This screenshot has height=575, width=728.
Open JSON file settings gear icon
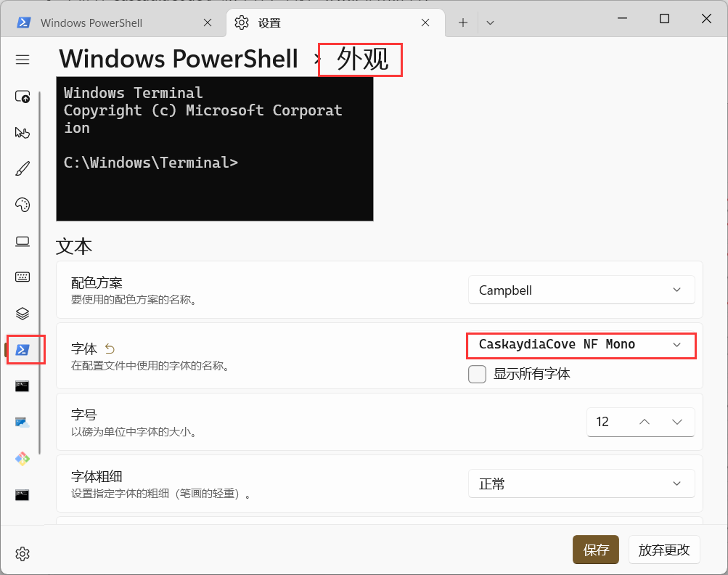pyautogui.click(x=23, y=554)
